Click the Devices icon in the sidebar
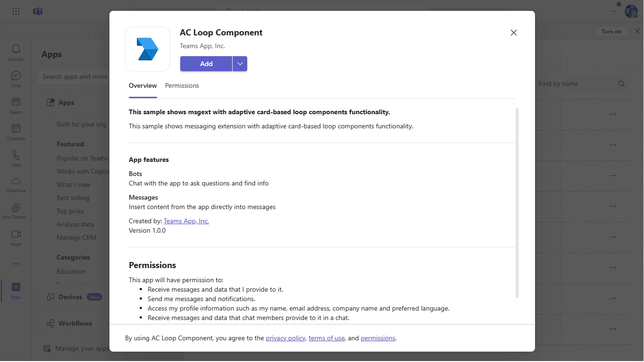This screenshot has width=644, height=362. pyautogui.click(x=50, y=297)
